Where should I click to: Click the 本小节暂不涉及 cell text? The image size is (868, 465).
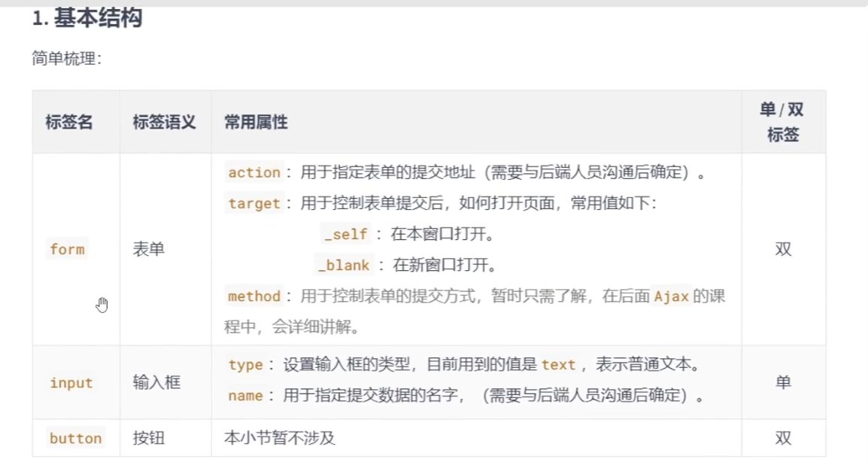[280, 438]
